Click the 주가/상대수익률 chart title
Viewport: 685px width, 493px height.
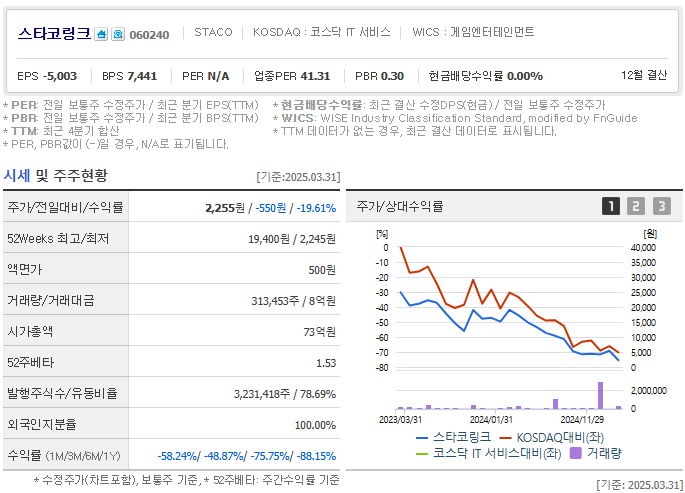pos(400,206)
